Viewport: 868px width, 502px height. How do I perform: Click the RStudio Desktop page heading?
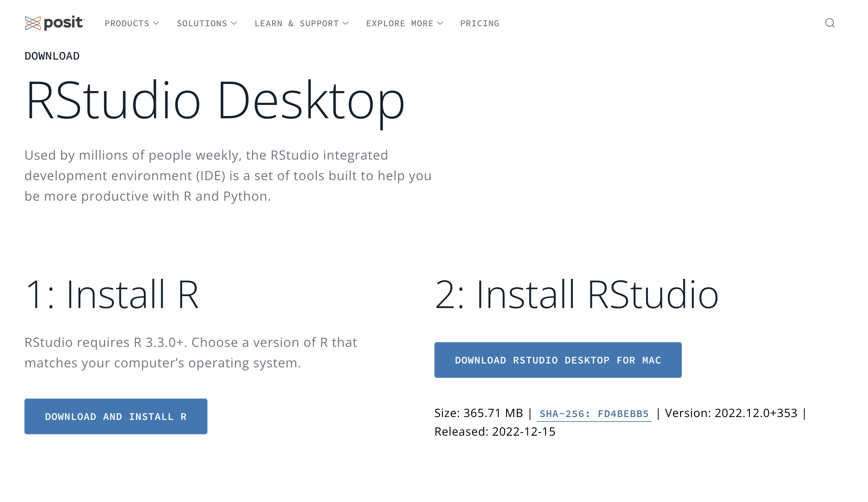pyautogui.click(x=215, y=101)
